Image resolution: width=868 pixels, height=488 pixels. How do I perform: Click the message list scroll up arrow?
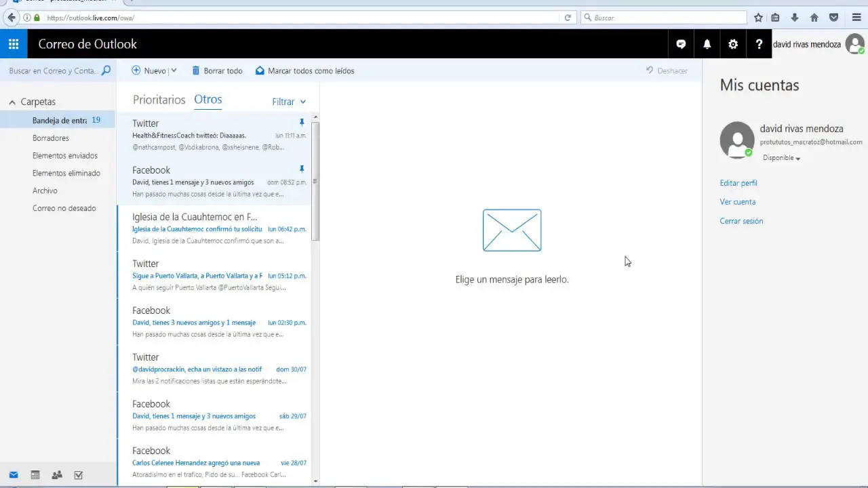point(315,118)
